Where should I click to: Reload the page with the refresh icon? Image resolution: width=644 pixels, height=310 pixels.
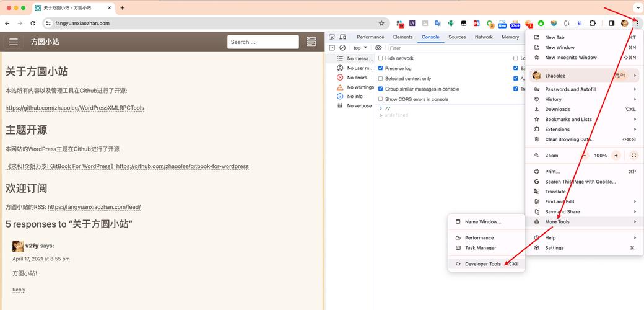click(33, 24)
